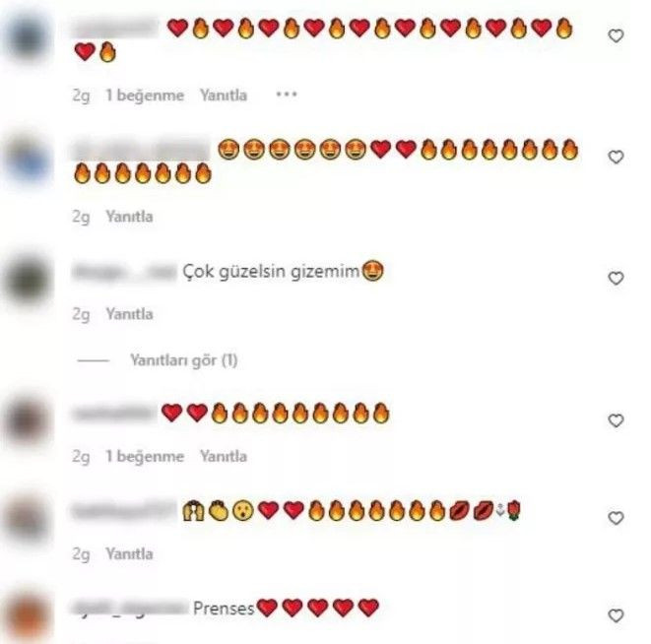Screen dimensions: 651x644
Task: View the "1 beğenme" likes on first comment
Action: 145,96
